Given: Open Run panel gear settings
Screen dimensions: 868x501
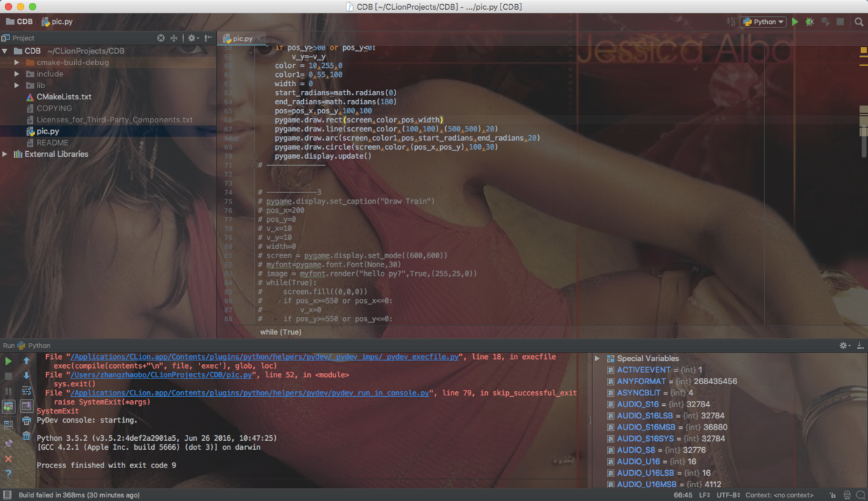Looking at the screenshot, I should pyautogui.click(x=845, y=346).
